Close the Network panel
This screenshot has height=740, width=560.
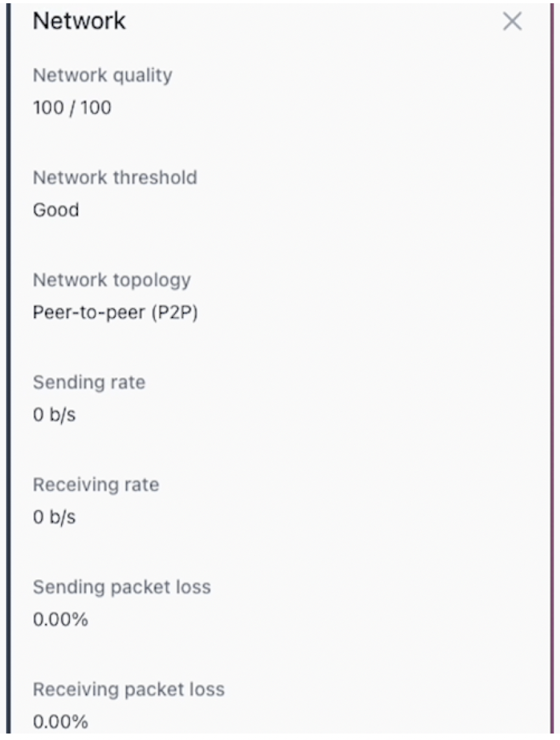point(512,21)
